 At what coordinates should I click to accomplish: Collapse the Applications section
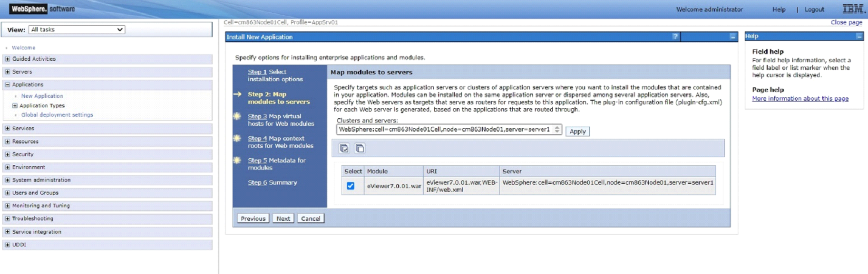click(7, 85)
